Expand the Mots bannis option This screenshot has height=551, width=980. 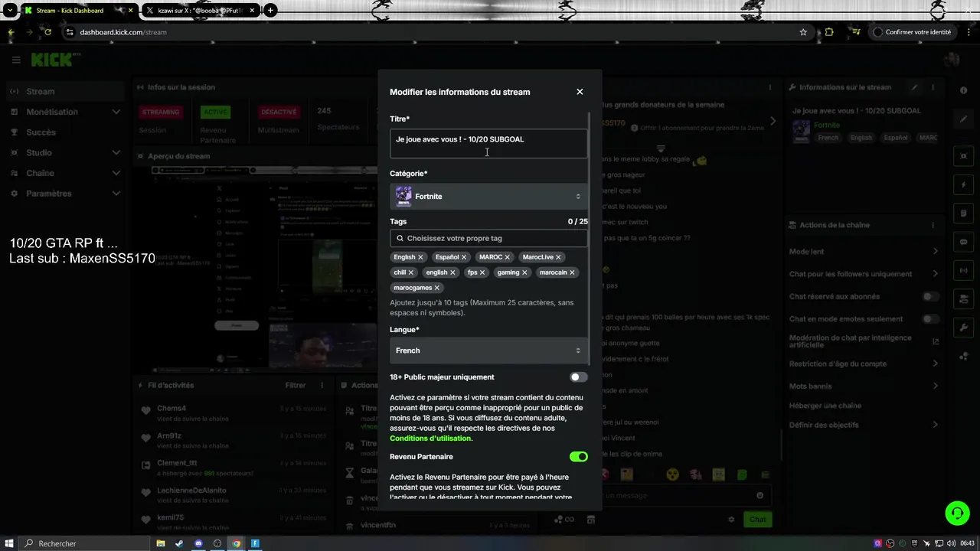(x=864, y=386)
